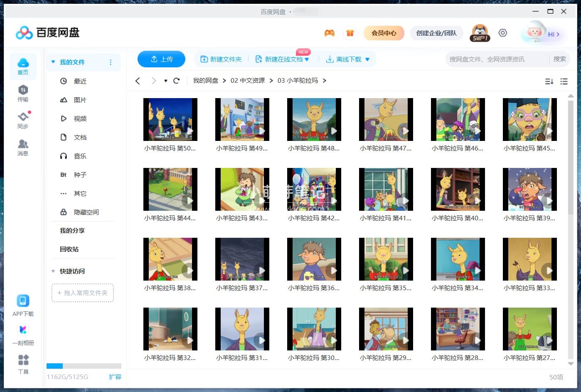This screenshot has height=392, width=581.
Task: Select 最近 in the sidebar
Action: pos(80,81)
